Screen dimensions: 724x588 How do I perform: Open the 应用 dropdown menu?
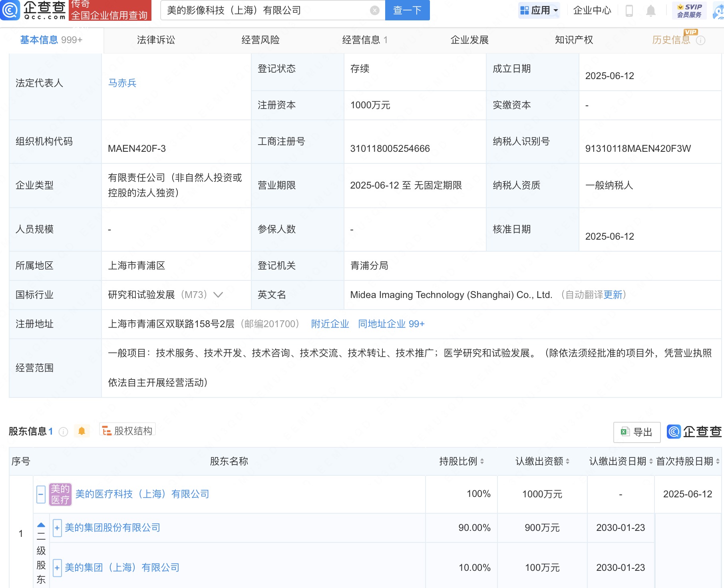(x=539, y=10)
